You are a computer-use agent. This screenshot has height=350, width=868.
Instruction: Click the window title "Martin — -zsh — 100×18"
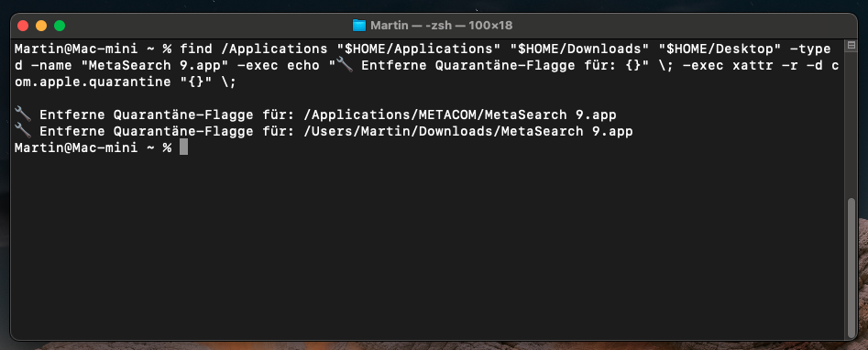coord(441,26)
